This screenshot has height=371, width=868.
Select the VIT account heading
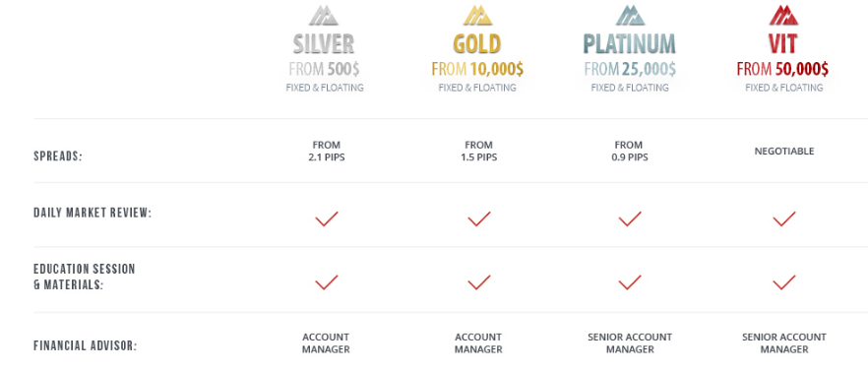click(x=782, y=43)
